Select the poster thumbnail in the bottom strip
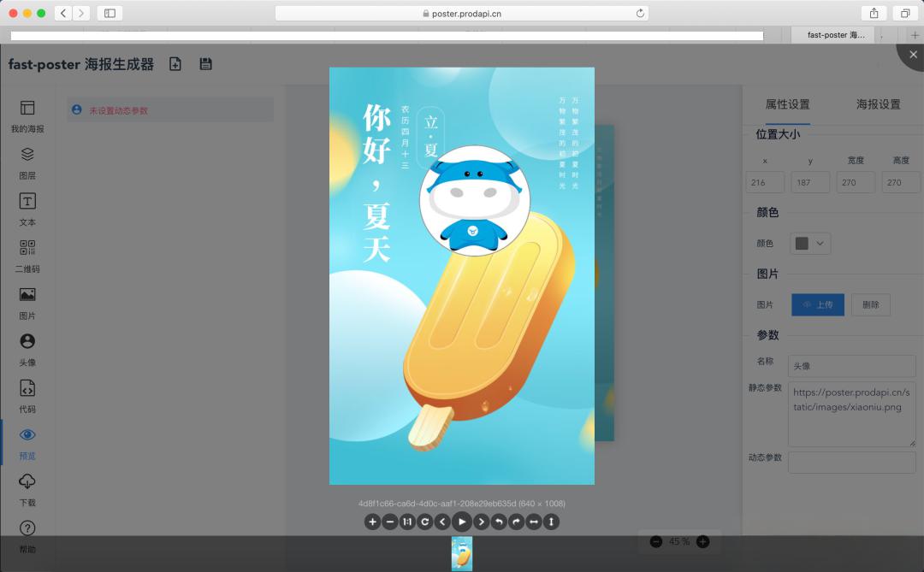 462,554
